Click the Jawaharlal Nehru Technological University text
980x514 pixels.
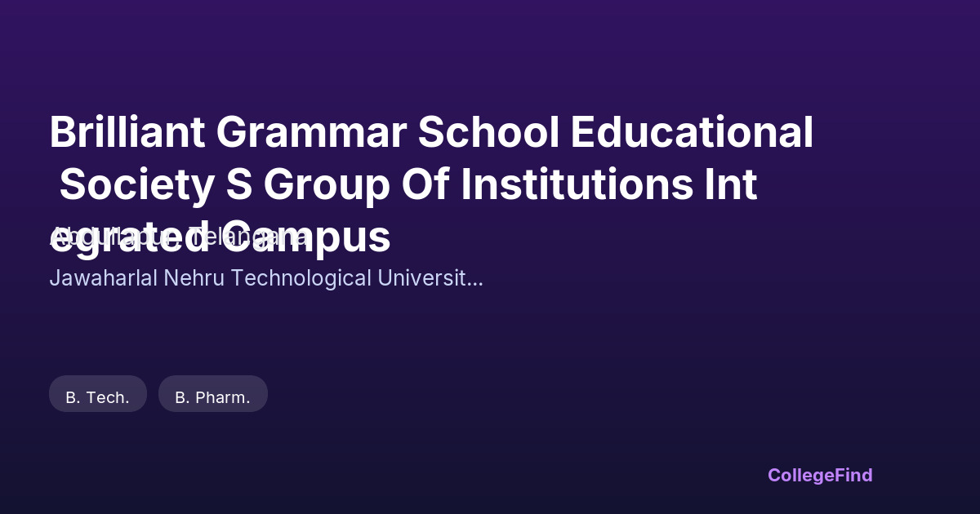click(x=266, y=278)
